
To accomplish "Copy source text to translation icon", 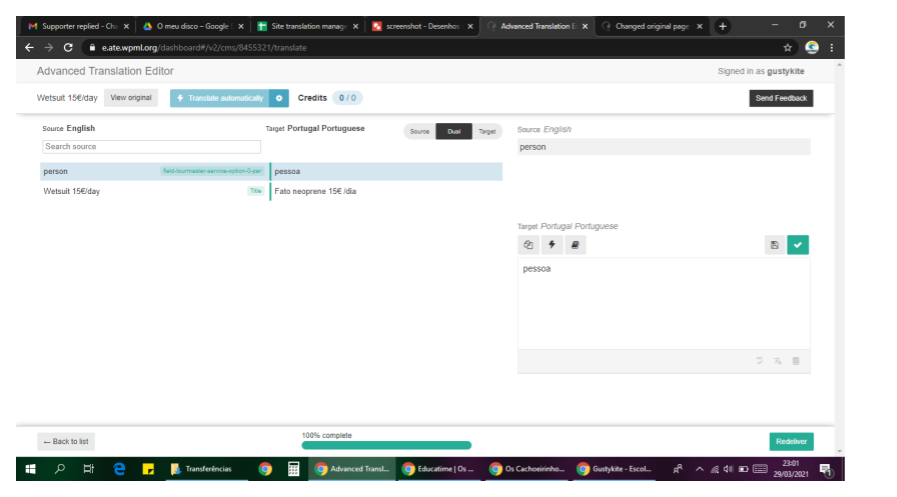I will click(528, 245).
